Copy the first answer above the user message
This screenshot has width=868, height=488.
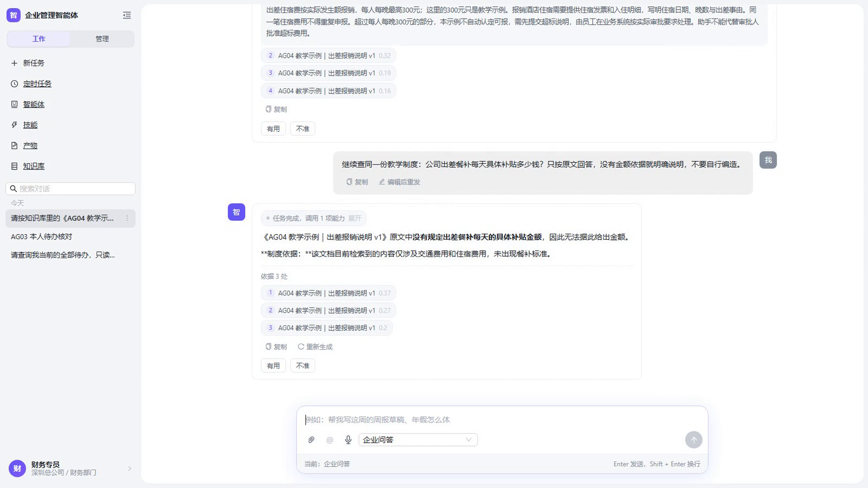(276, 109)
